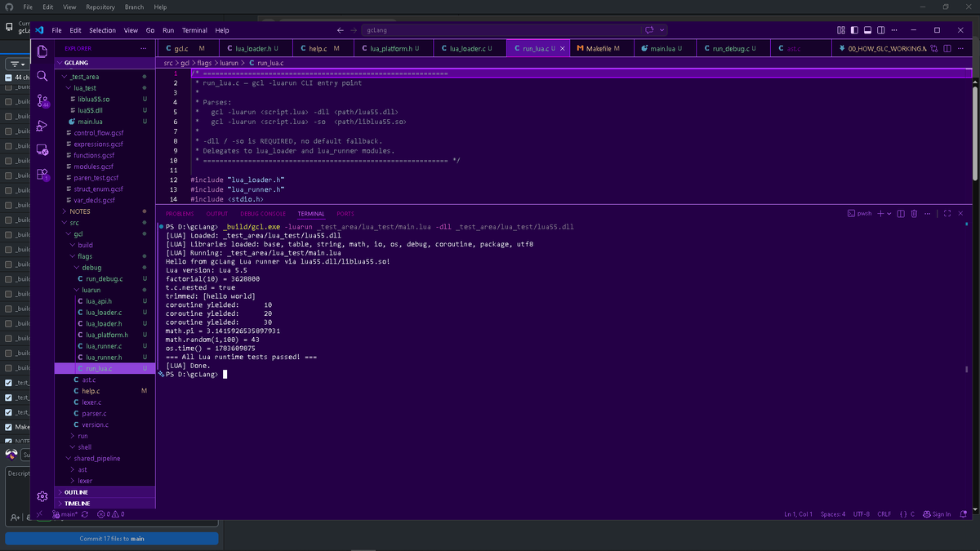Viewport: 980px width, 551px height.
Task: Open the Manage gear in the activity bar
Action: pos(42,496)
